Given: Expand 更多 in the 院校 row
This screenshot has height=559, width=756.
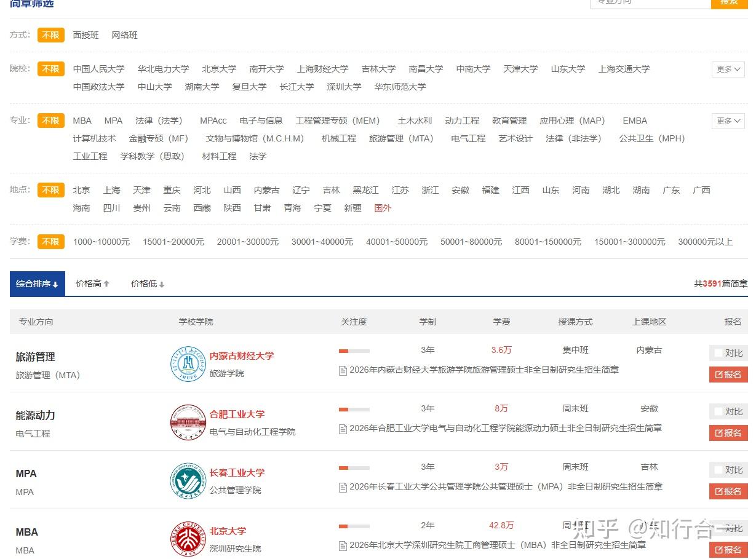Looking at the screenshot, I should tap(728, 69).
